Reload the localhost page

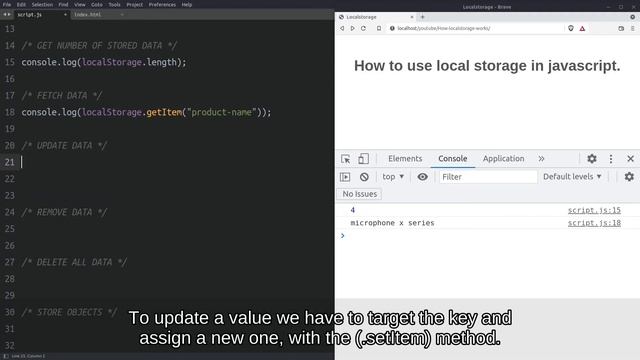363,29
